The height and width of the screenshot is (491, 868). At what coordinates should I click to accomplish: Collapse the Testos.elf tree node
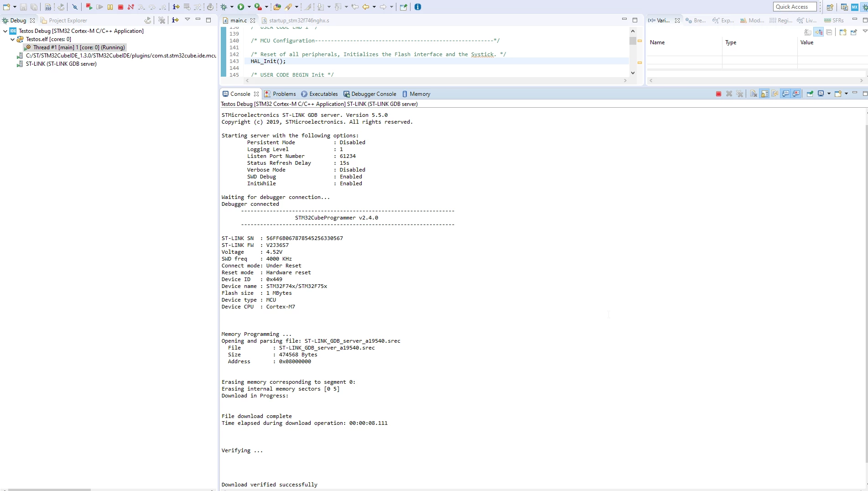(12, 39)
